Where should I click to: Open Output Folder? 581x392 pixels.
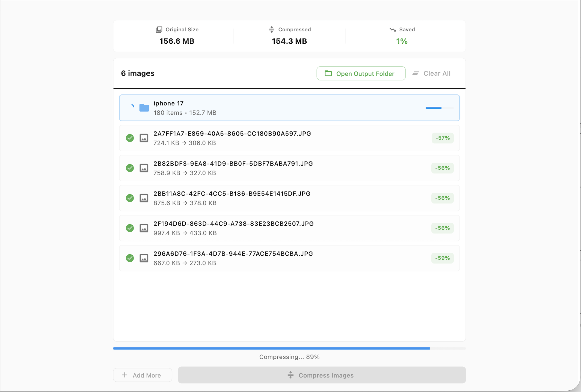pyautogui.click(x=361, y=73)
